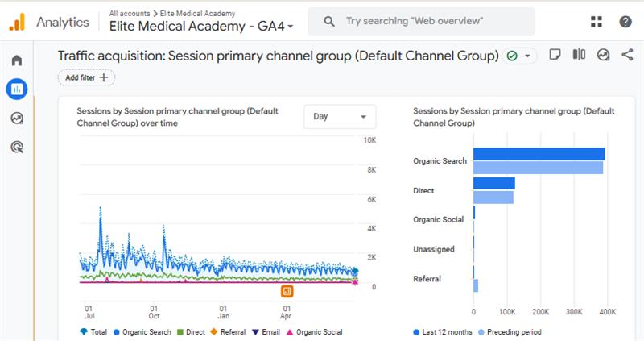Open the Explore section in the sidebar
Screen dimensions: 644x341
pos(17,118)
